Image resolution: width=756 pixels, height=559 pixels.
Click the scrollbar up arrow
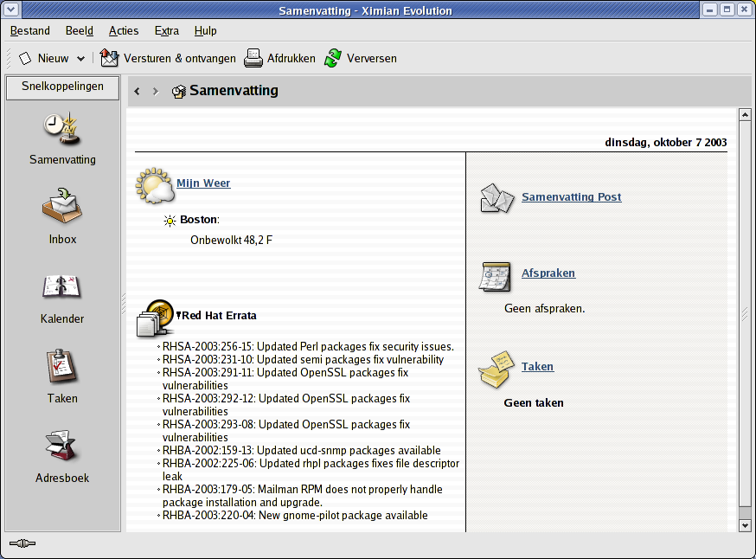(745, 115)
